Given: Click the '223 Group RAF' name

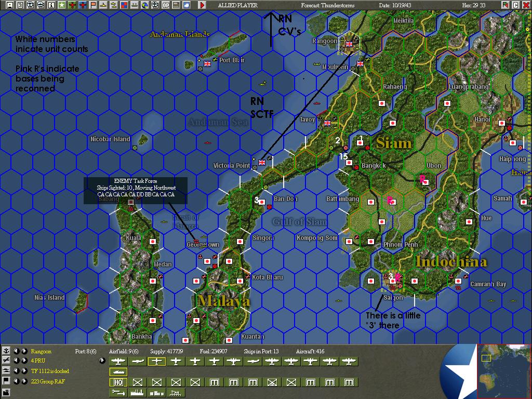Looking at the screenshot, I should tap(48, 381).
